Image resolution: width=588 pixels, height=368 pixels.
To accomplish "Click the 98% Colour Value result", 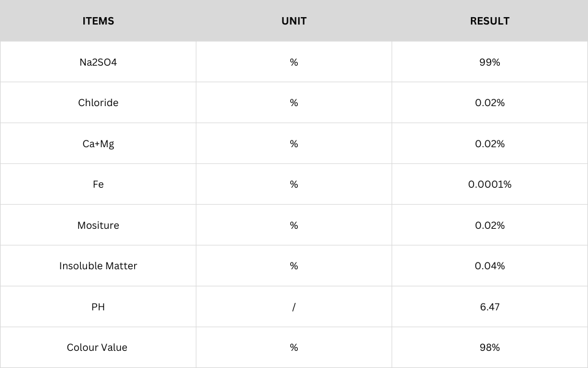I will tap(489, 347).
